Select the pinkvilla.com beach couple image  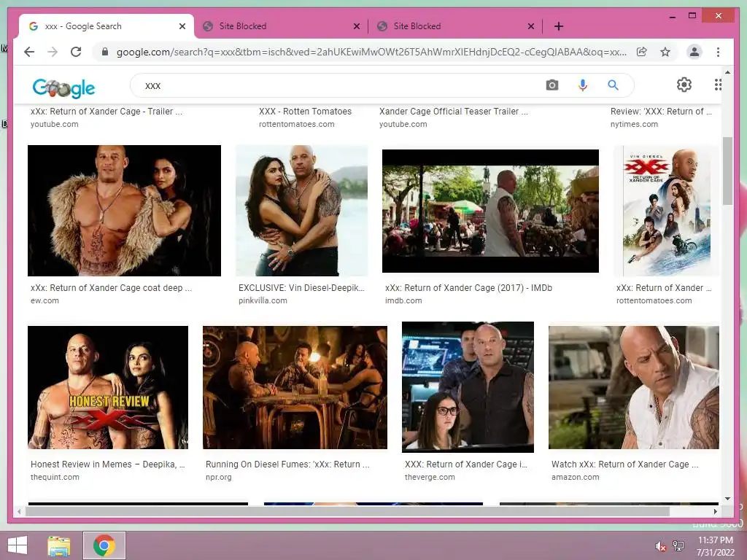(x=301, y=211)
